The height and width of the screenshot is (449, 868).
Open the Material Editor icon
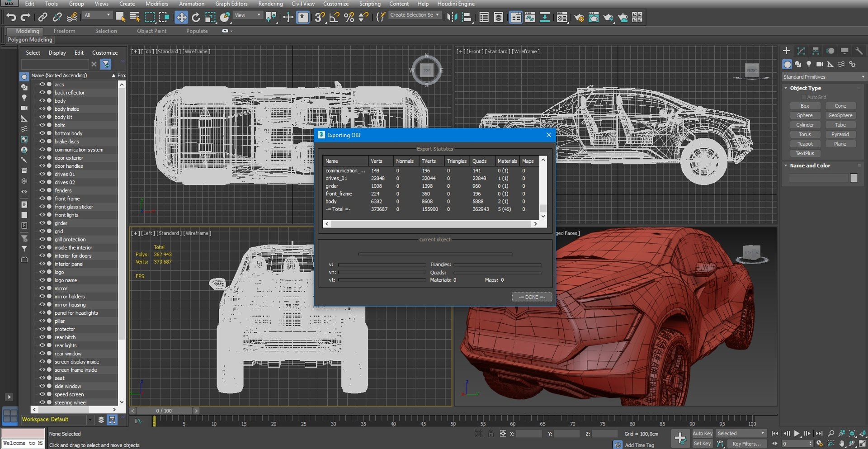(x=562, y=17)
